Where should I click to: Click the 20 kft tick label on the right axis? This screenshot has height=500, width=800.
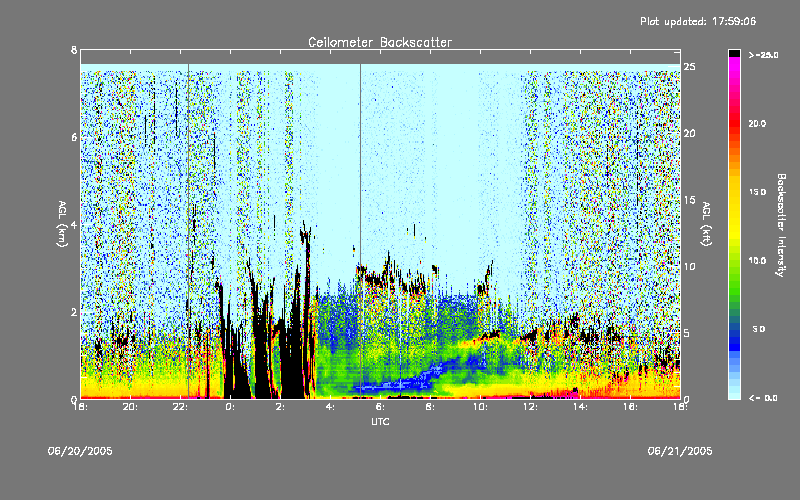pyautogui.click(x=689, y=134)
